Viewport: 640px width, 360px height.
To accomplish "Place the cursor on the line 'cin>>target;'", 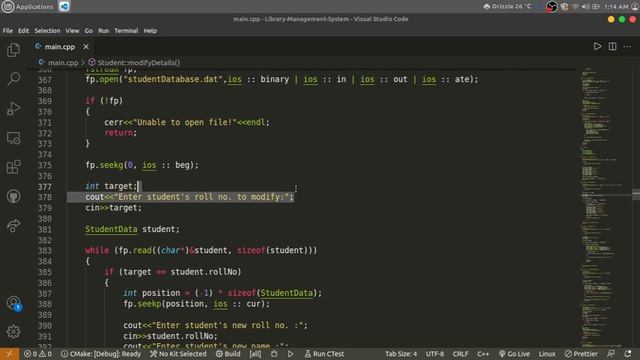I will 113,208.
